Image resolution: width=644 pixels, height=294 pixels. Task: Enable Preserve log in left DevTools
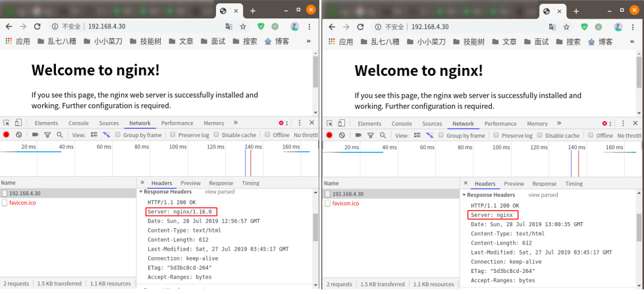tap(173, 134)
